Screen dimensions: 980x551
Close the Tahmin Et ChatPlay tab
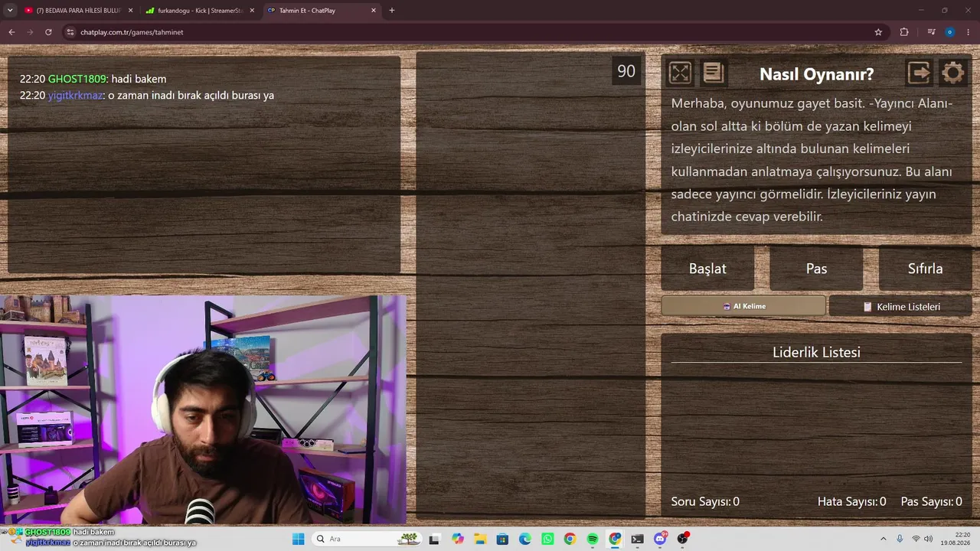pyautogui.click(x=374, y=11)
